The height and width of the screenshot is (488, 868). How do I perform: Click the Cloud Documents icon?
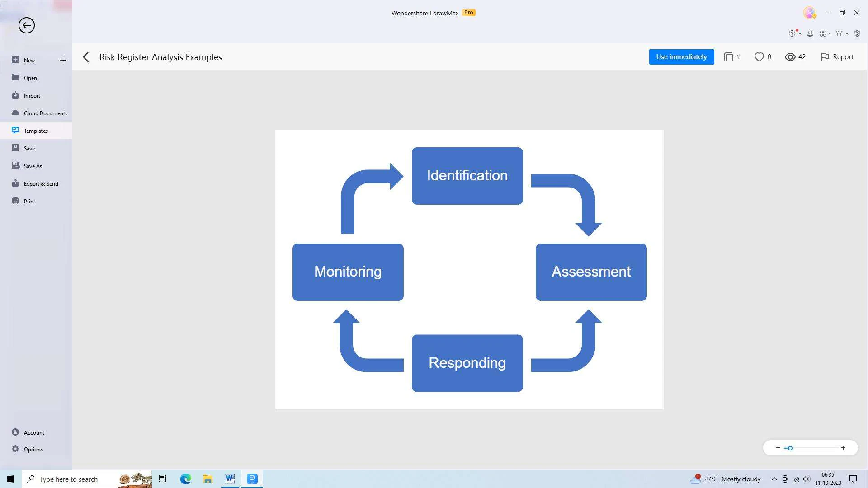tap(15, 113)
